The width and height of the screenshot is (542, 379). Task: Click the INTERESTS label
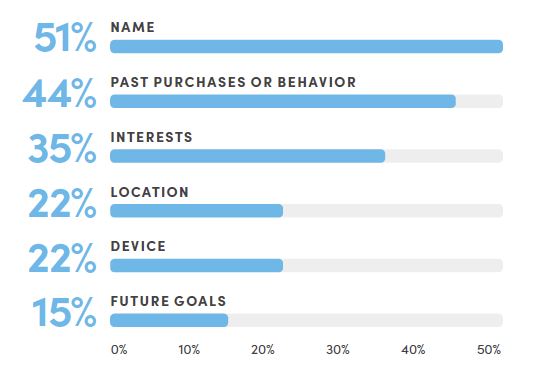[x=151, y=137]
